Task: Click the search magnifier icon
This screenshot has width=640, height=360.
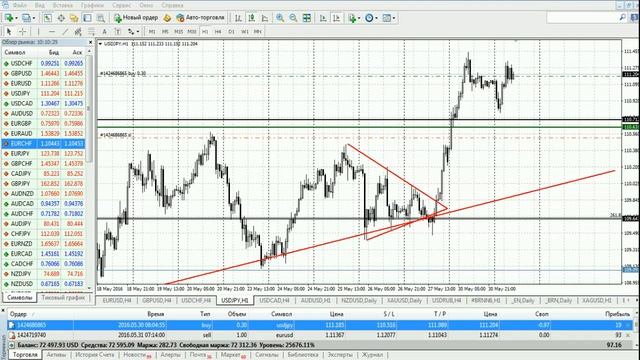Action: pyautogui.click(x=622, y=18)
